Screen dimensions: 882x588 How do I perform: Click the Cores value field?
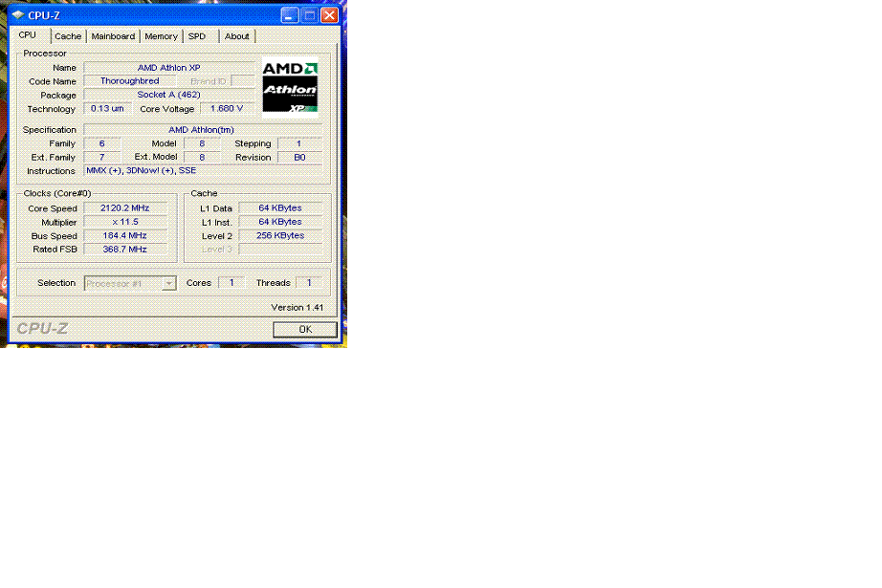pyautogui.click(x=232, y=283)
